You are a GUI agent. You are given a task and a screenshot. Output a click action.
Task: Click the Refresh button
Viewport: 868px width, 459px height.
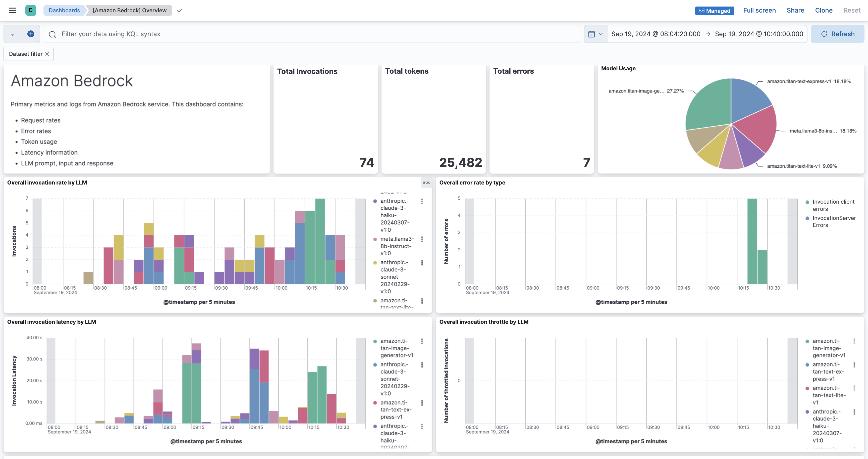(837, 34)
